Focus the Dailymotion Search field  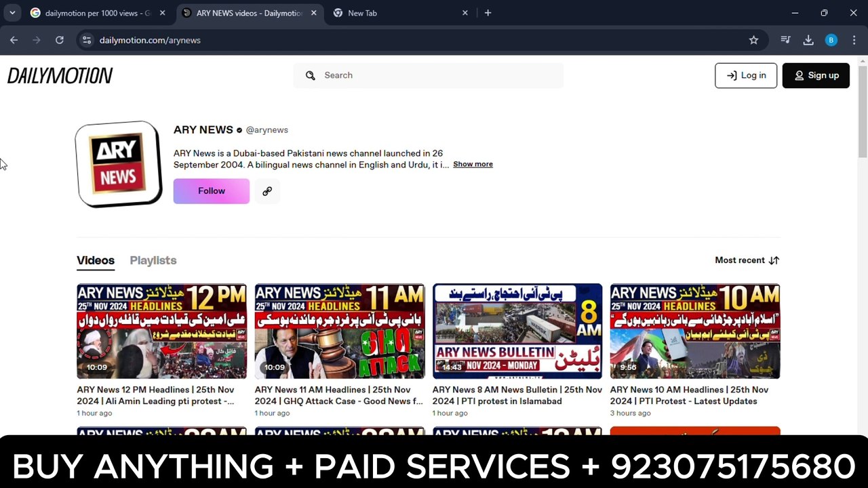(x=429, y=75)
